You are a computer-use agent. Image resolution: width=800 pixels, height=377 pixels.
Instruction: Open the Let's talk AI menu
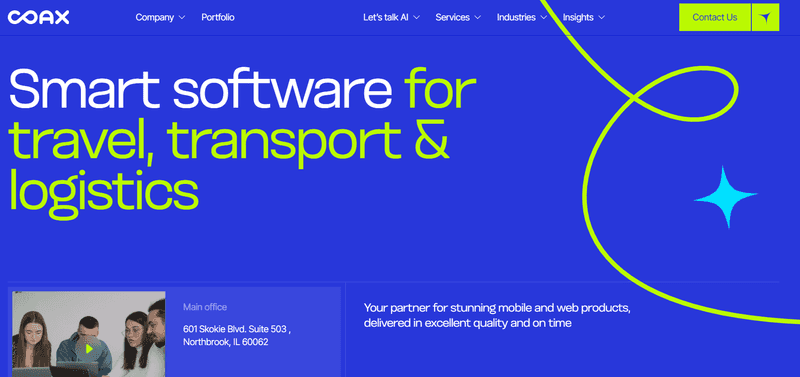pyautogui.click(x=385, y=17)
